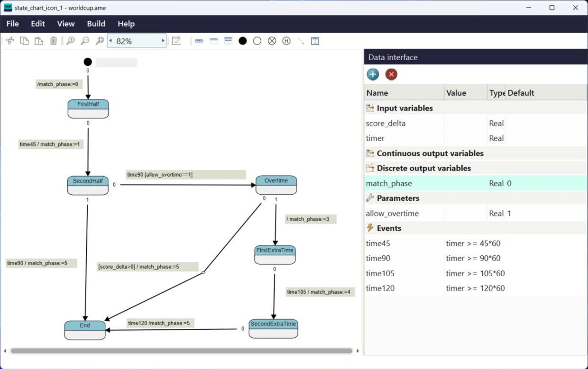Increase zoom with right arrow of 82%
The width and height of the screenshot is (588, 369).
pos(163,41)
